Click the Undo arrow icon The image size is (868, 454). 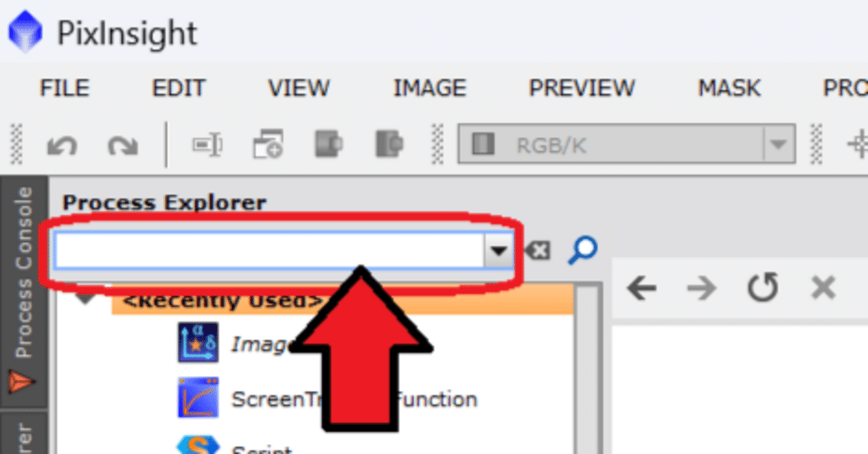[62, 144]
